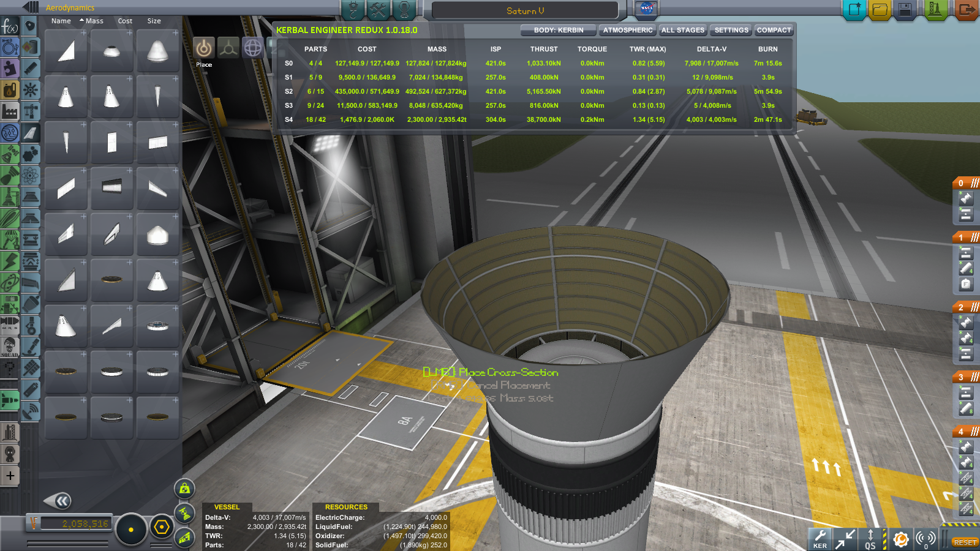Select stage S4 row in Engineer table
The height and width of the screenshot is (551, 980).
pyautogui.click(x=533, y=119)
